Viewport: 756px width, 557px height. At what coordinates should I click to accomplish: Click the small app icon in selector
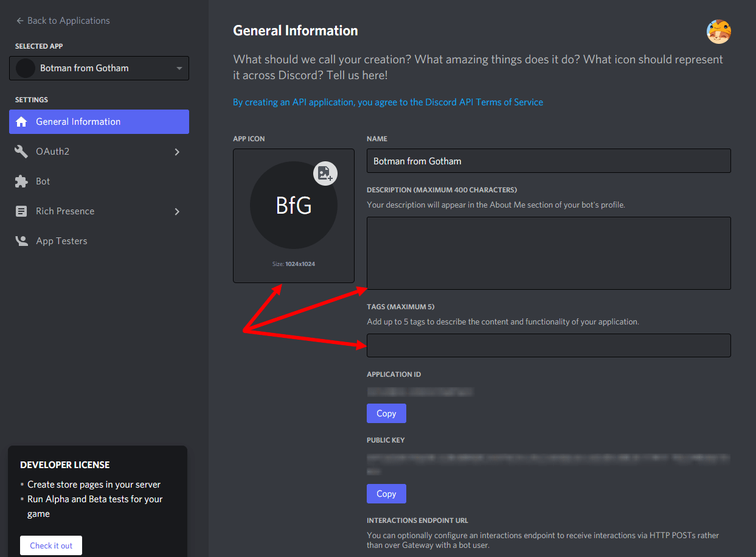tap(26, 68)
